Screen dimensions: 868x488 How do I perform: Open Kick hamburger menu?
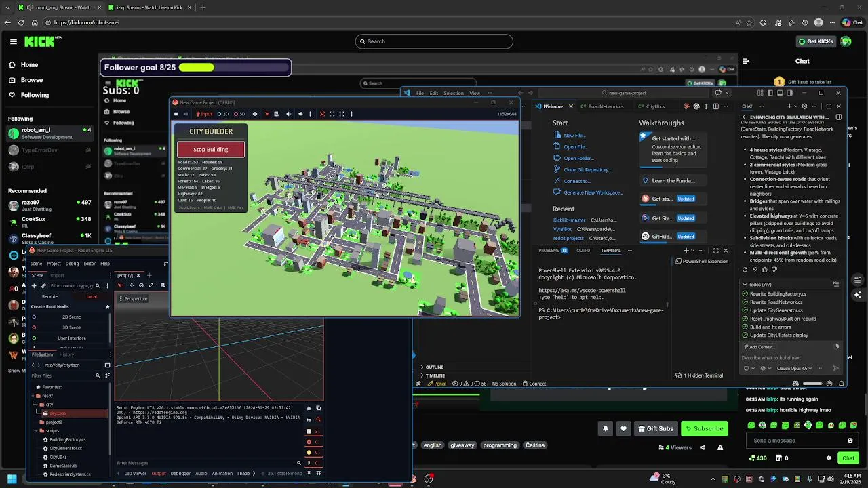14,41
